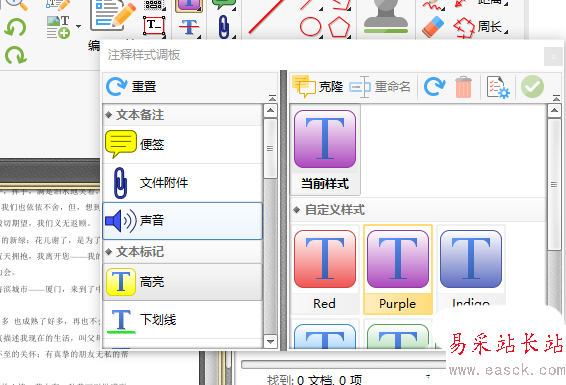Select the Sound (声音) annotation type
Viewport: 566px width, 385px height.
point(183,221)
